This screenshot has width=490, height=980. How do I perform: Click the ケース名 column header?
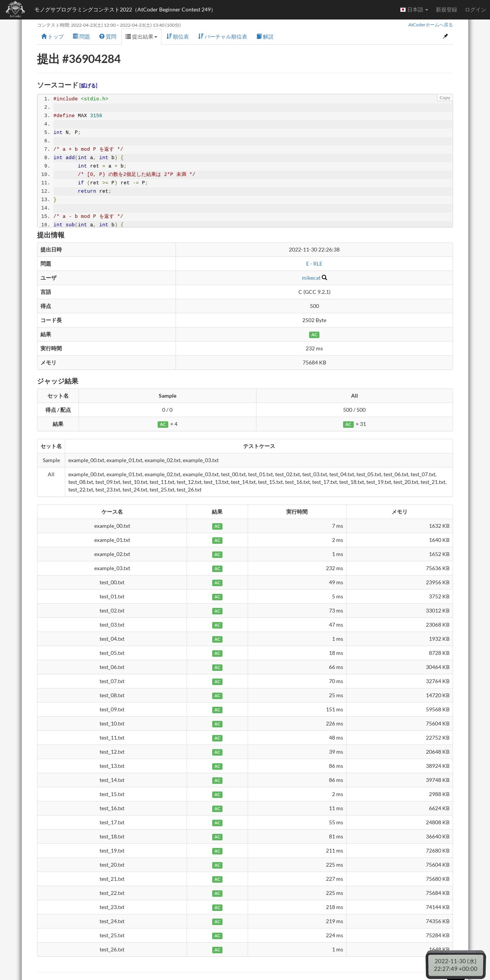pos(112,512)
